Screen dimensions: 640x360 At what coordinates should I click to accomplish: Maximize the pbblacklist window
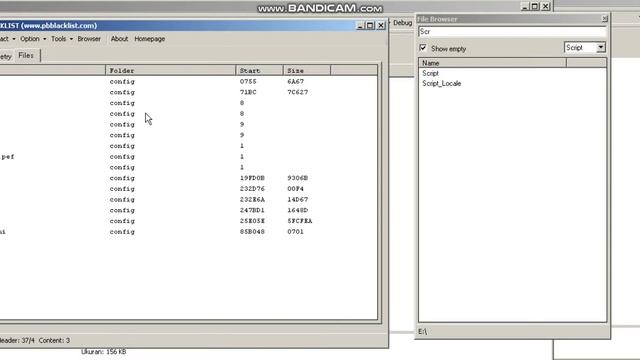point(370,26)
